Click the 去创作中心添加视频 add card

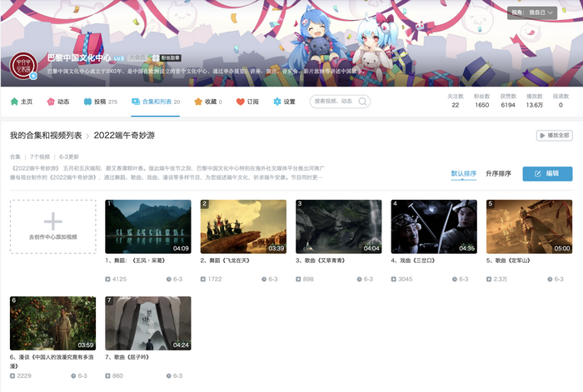point(52,226)
